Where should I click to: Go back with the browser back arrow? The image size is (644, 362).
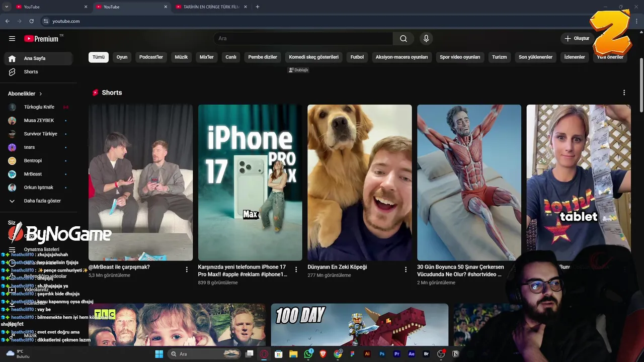pyautogui.click(x=7, y=21)
